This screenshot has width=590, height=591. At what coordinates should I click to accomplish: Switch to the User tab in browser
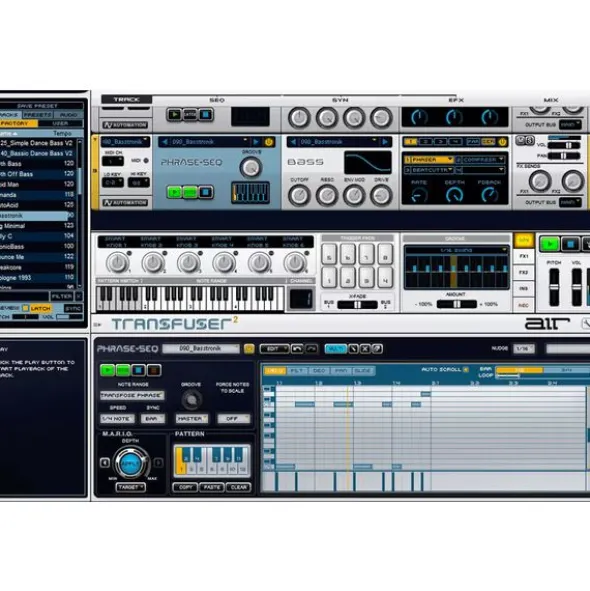[60, 123]
